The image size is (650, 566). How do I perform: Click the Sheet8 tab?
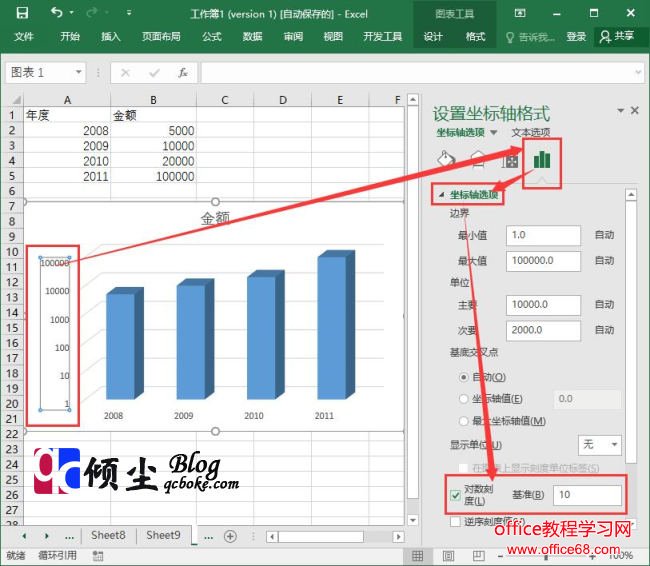coord(108,535)
